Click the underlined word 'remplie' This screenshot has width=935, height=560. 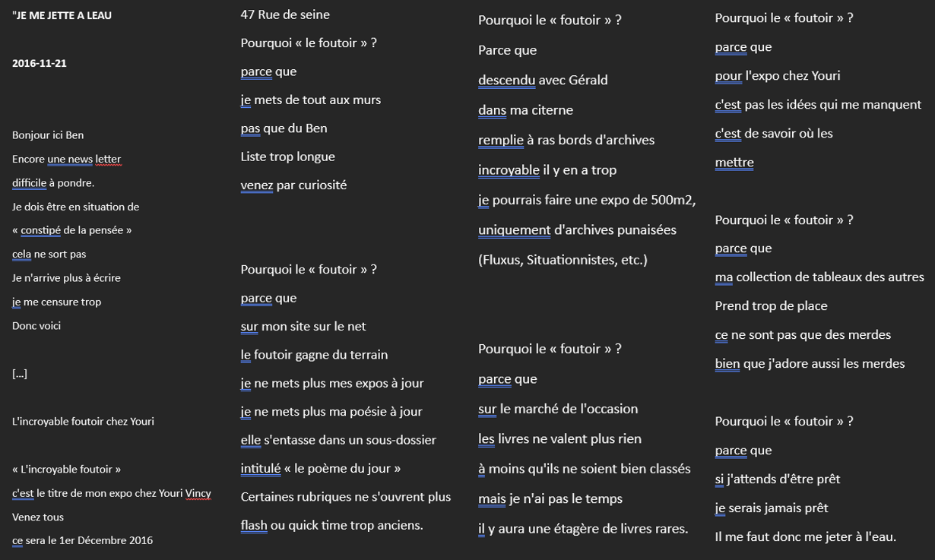[x=501, y=140]
